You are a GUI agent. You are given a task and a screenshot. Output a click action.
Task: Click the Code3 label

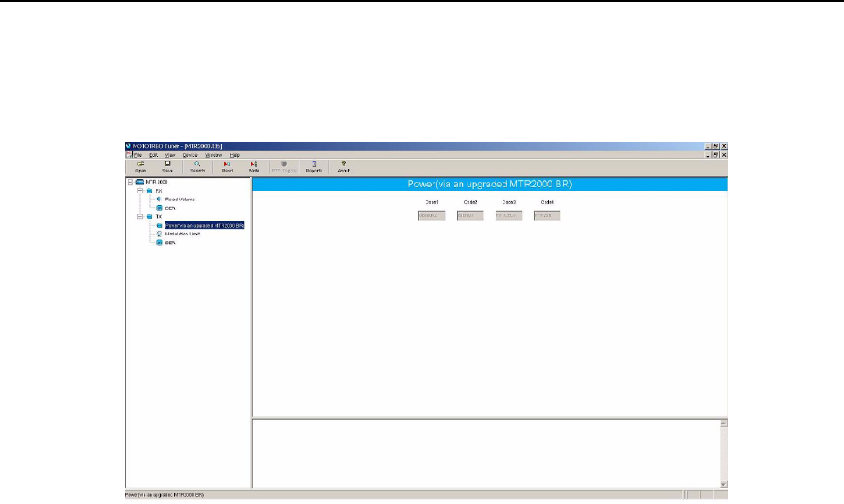(x=509, y=202)
